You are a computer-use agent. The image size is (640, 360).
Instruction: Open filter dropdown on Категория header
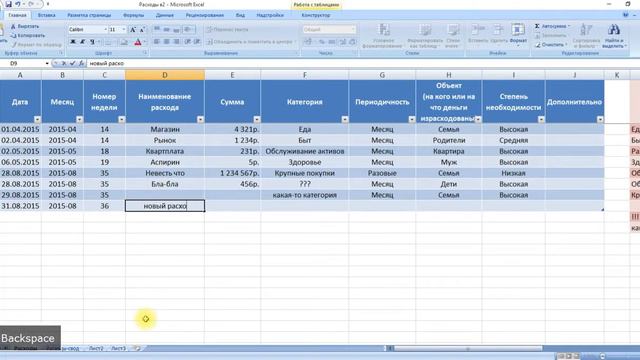point(344,120)
